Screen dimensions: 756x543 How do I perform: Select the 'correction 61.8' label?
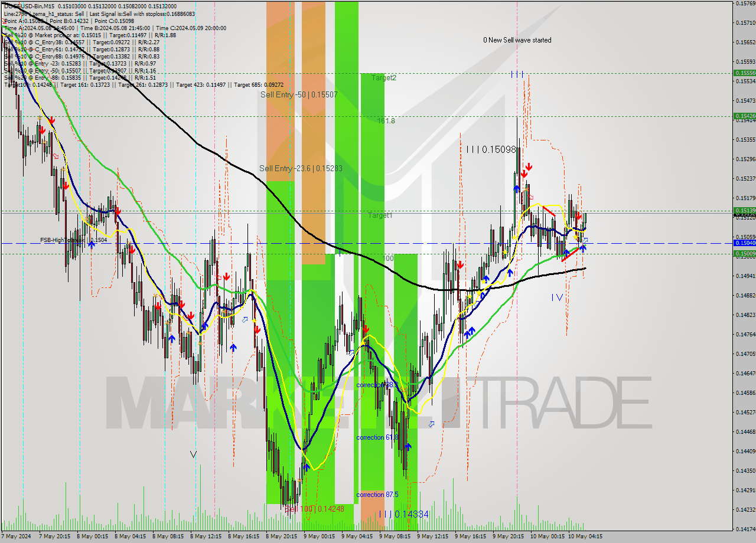(377, 437)
